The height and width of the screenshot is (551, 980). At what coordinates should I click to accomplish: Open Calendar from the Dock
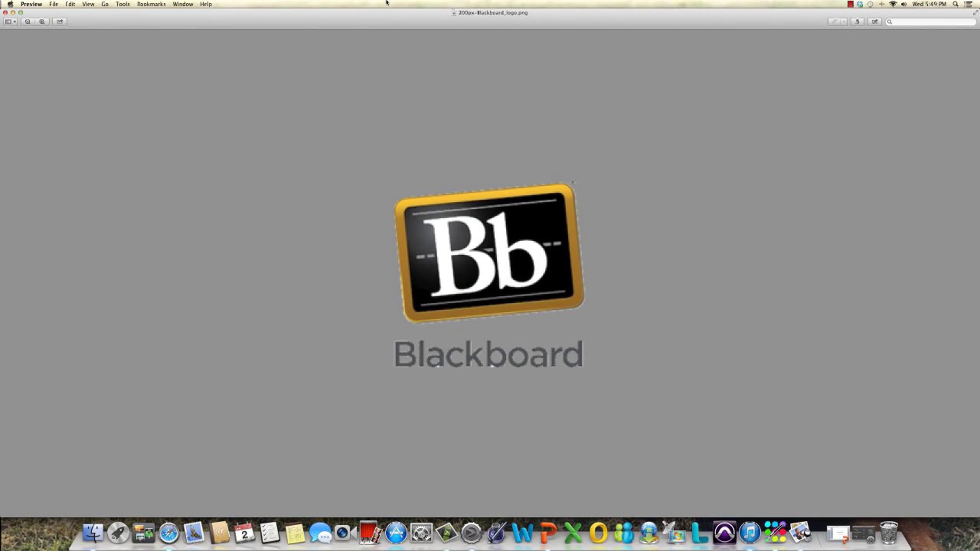pos(244,533)
